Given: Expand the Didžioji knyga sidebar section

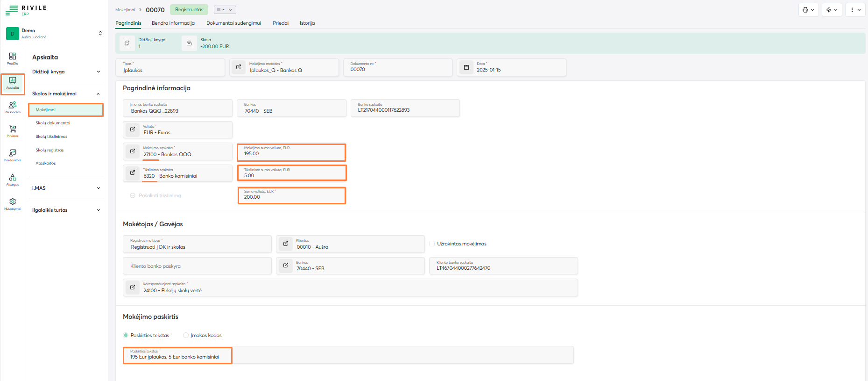Looking at the screenshot, I should [x=66, y=72].
